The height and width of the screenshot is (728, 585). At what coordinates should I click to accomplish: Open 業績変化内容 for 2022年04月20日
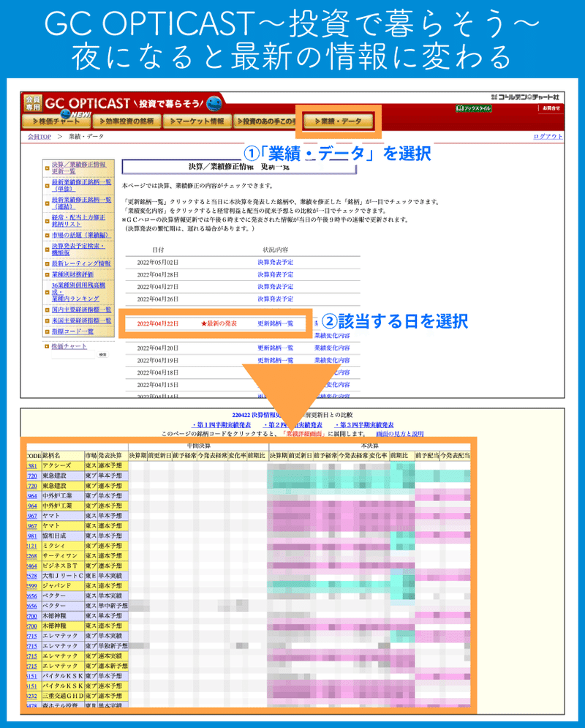(x=332, y=348)
